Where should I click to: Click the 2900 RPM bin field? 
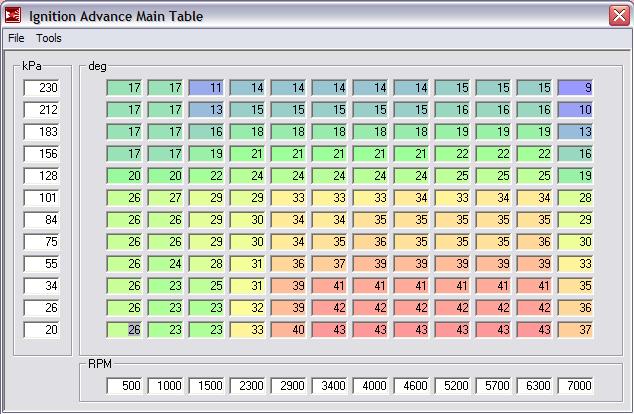pos(288,385)
